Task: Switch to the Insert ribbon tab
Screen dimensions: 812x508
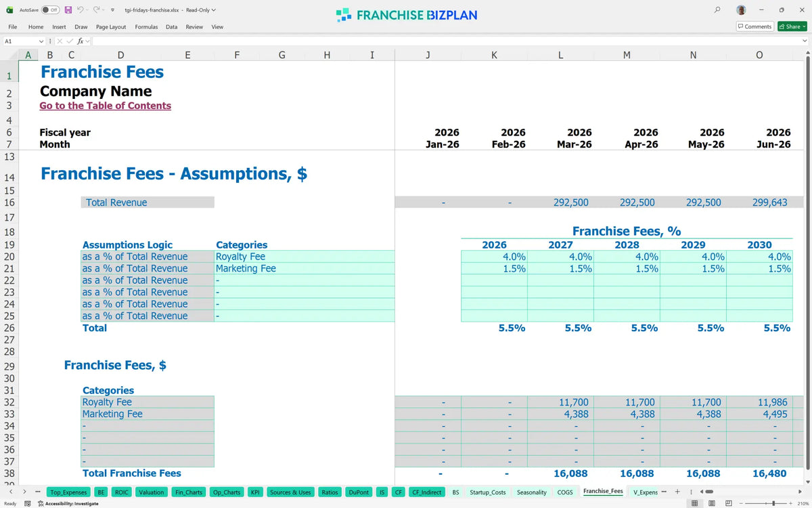Action: click(59, 27)
